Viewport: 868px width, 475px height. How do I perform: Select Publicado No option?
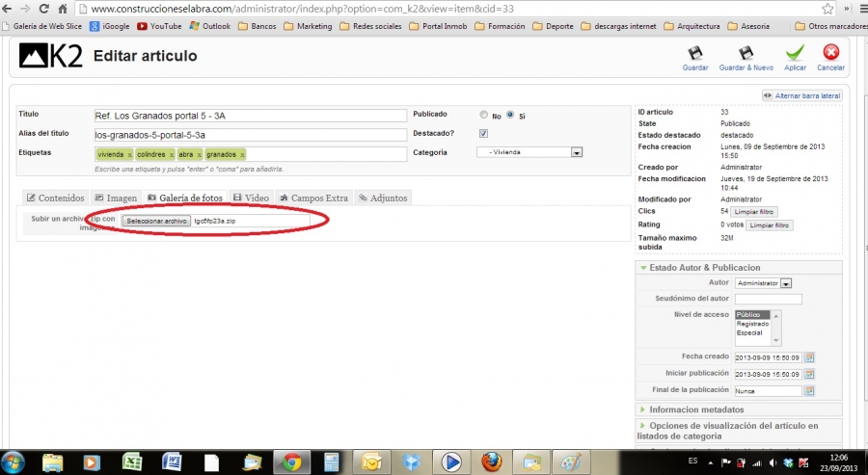click(484, 115)
